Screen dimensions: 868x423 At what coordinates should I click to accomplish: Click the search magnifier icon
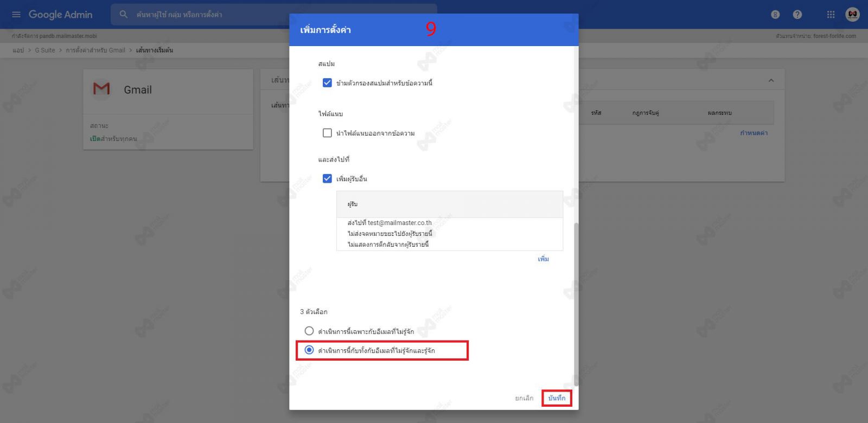[124, 15]
